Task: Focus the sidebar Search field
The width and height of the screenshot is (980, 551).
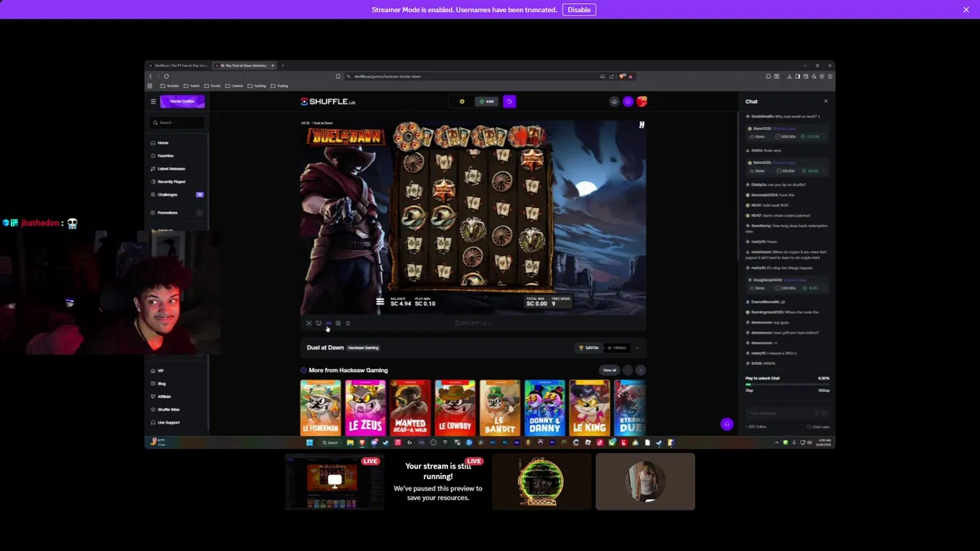Action: click(x=178, y=122)
